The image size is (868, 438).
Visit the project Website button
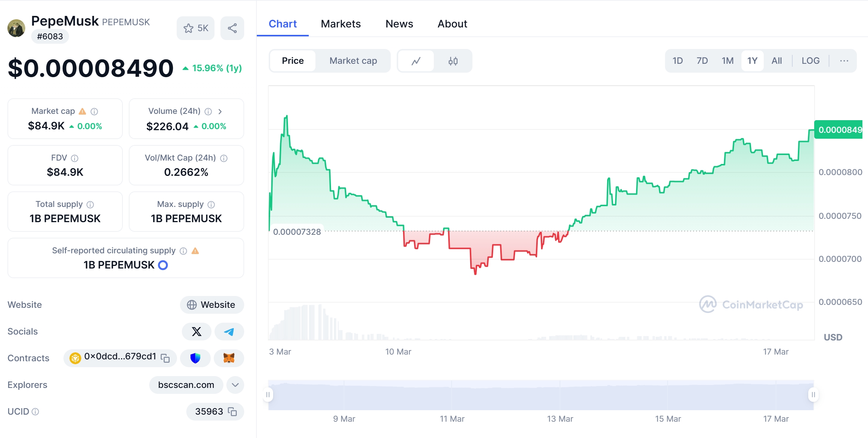[x=212, y=305]
